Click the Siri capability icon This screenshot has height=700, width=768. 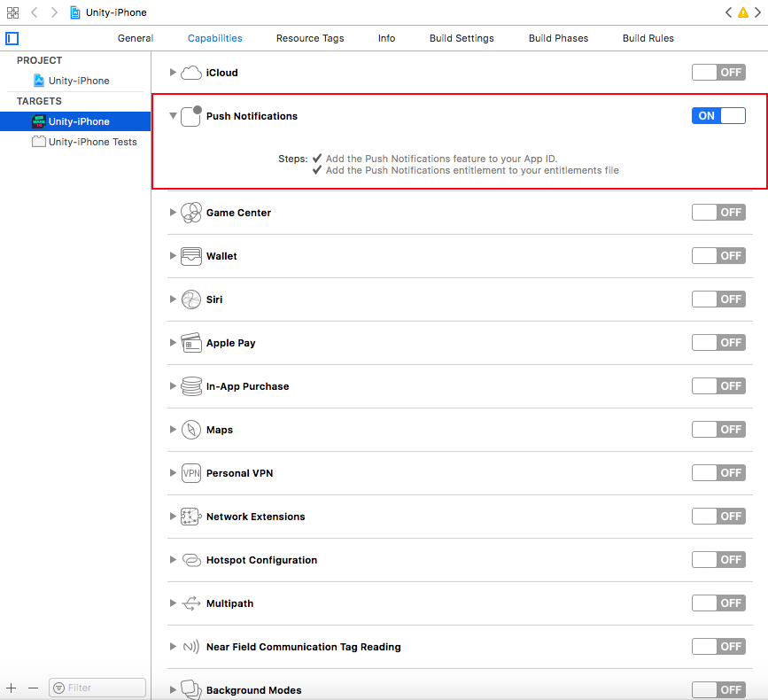click(191, 299)
